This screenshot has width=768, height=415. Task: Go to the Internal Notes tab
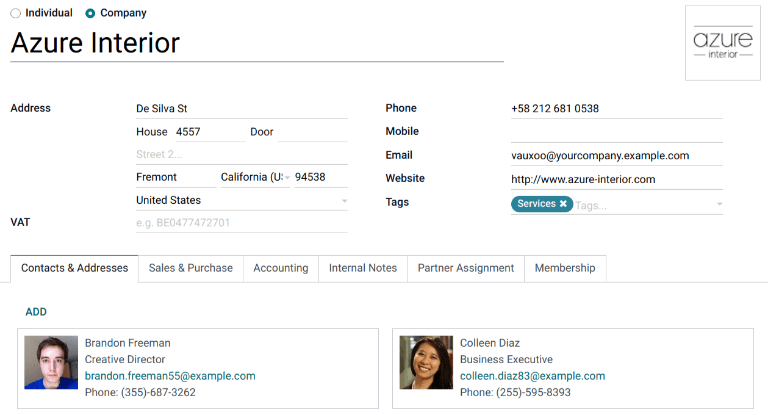[x=362, y=268]
